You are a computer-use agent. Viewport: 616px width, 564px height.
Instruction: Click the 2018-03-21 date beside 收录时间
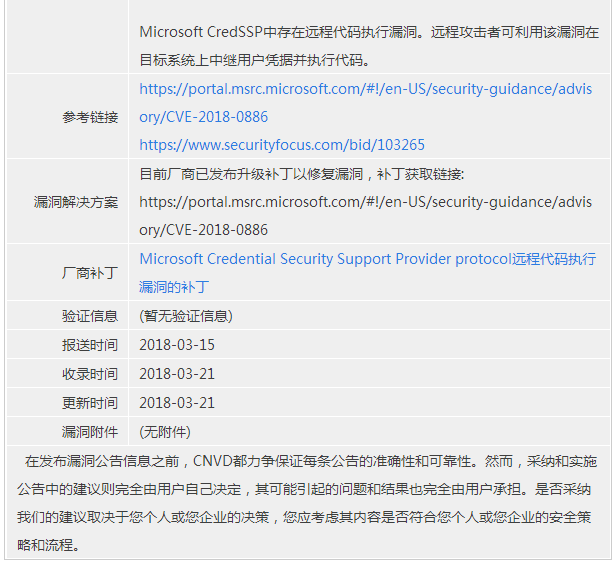(x=177, y=374)
